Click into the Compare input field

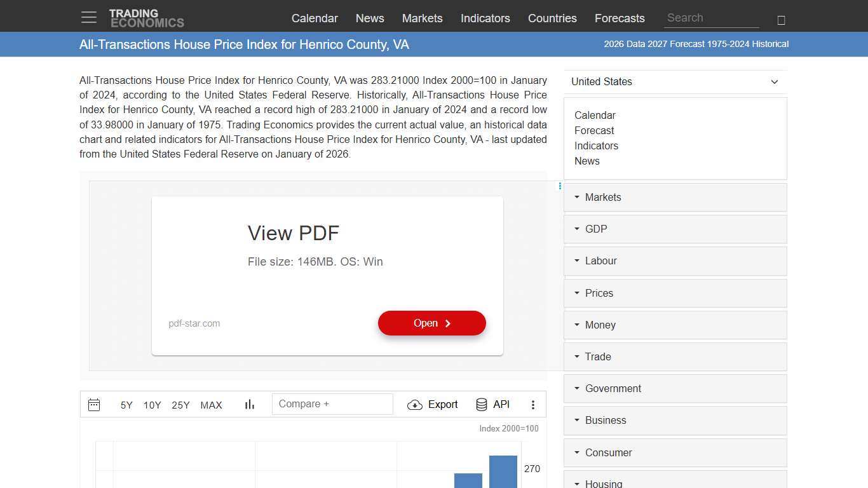(x=332, y=404)
